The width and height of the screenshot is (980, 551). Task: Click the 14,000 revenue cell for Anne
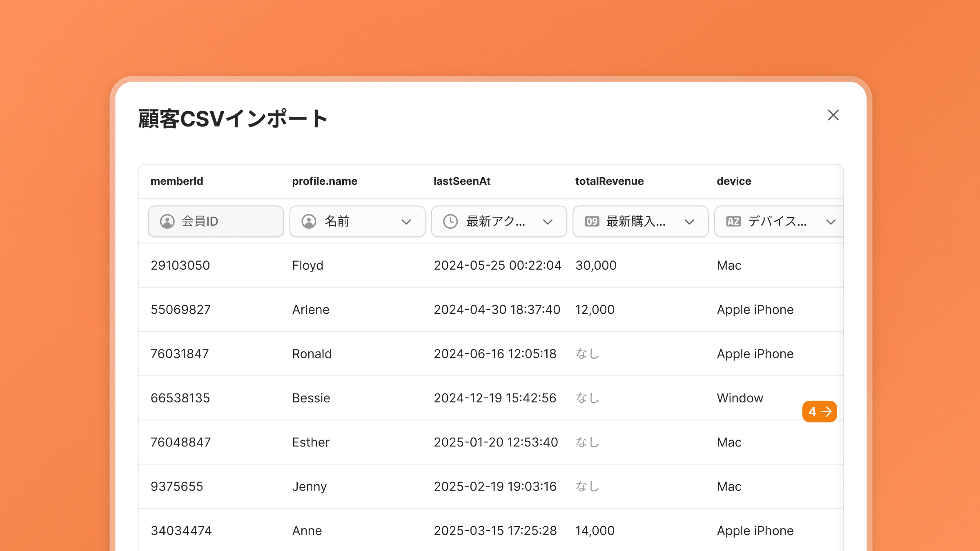(x=595, y=531)
